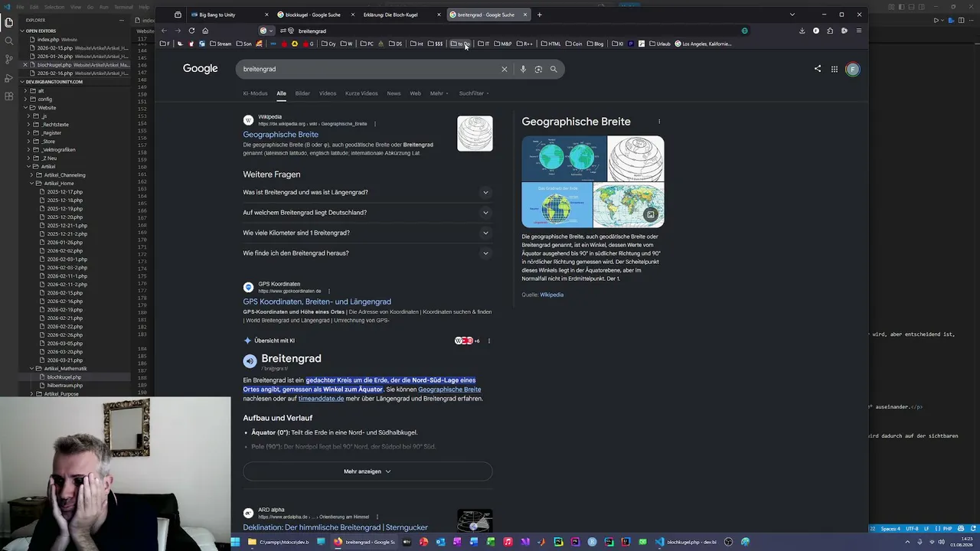980x551 pixels.
Task: Clear the Google search box
Action: tap(504, 69)
